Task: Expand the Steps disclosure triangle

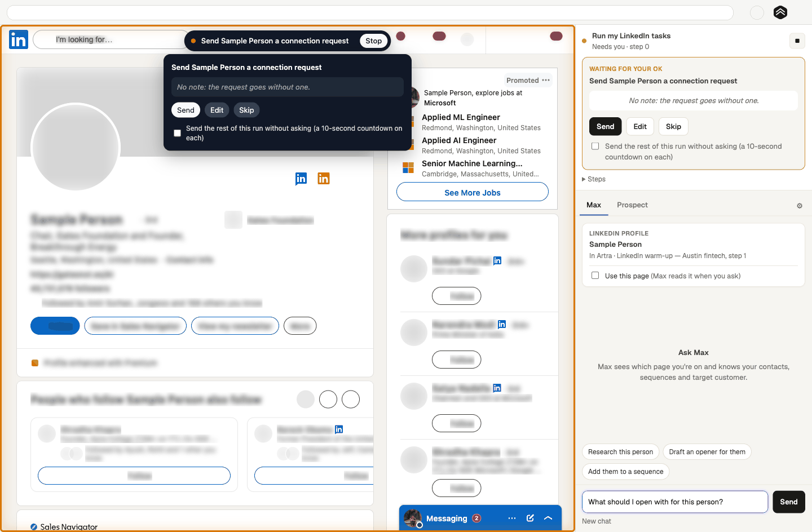Action: tap(584, 179)
